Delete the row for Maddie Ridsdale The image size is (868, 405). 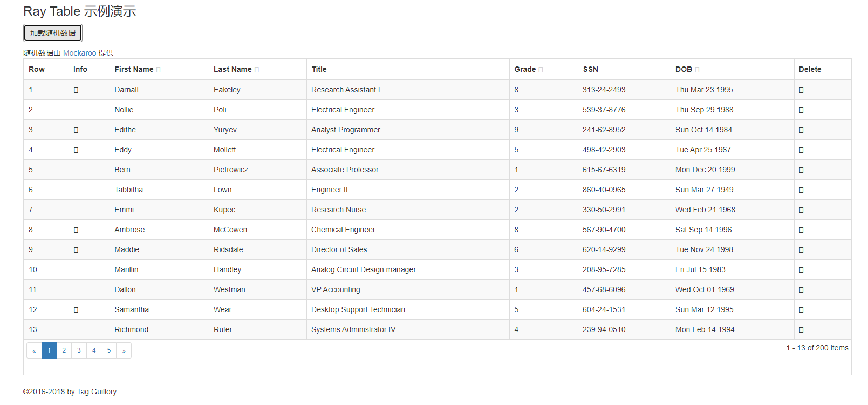[x=801, y=250]
